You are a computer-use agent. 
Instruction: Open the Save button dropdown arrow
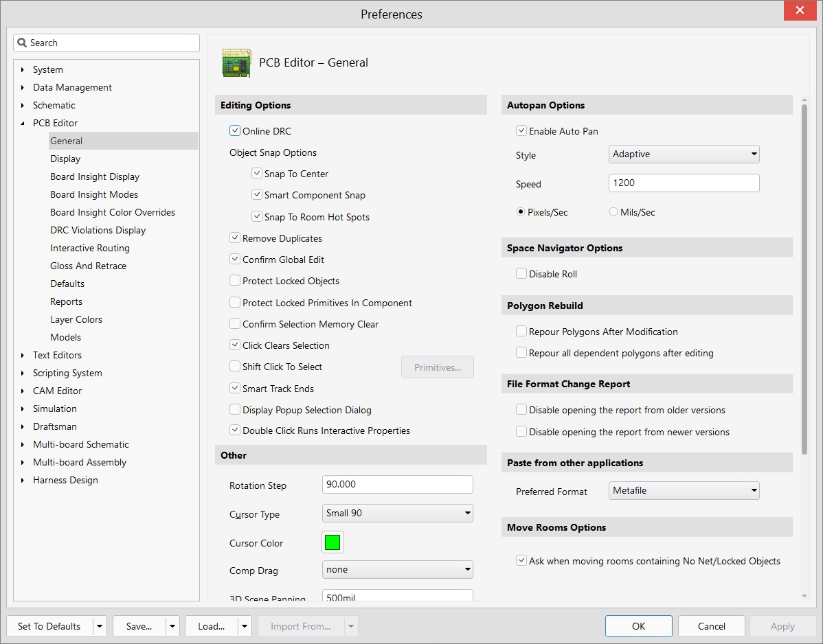(172, 626)
